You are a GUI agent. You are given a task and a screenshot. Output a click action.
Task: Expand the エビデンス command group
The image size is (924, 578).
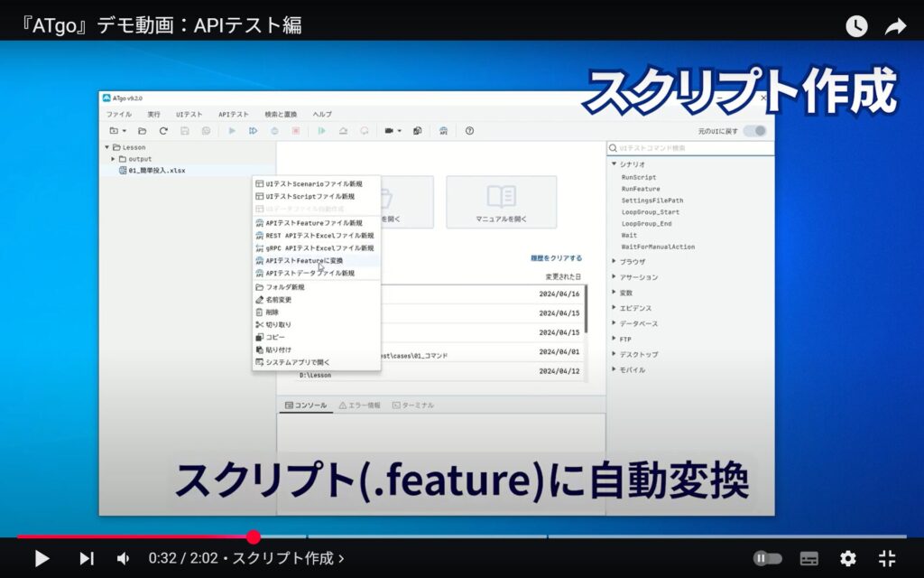click(614, 308)
